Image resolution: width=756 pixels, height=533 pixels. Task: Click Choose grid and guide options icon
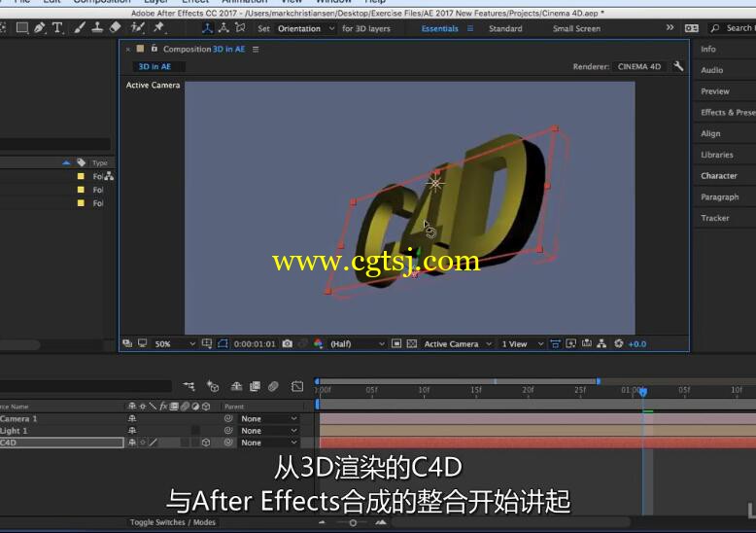pos(207,343)
